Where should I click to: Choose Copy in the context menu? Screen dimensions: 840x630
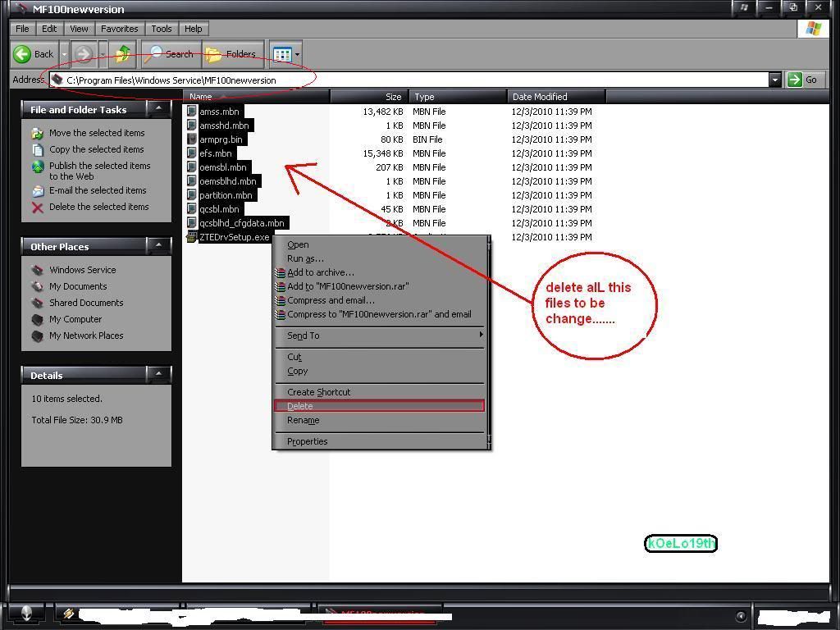(x=380, y=372)
